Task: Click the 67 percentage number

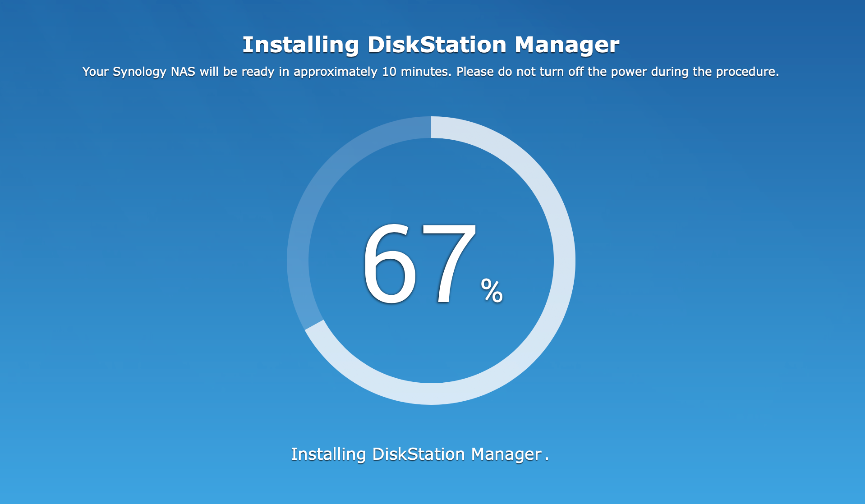Action: [x=419, y=264]
